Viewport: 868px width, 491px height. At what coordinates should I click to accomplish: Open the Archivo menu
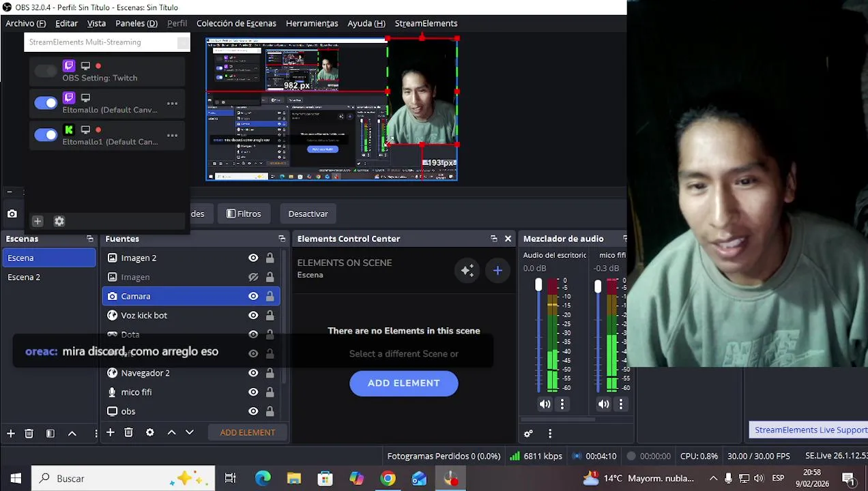coord(25,23)
